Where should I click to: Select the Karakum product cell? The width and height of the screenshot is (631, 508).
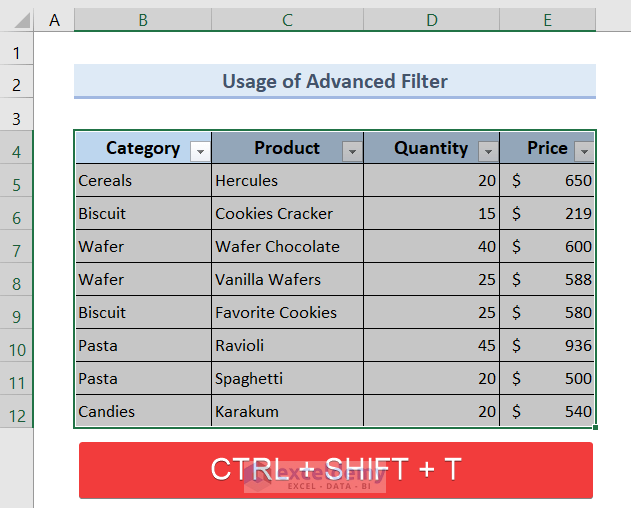tap(287, 412)
